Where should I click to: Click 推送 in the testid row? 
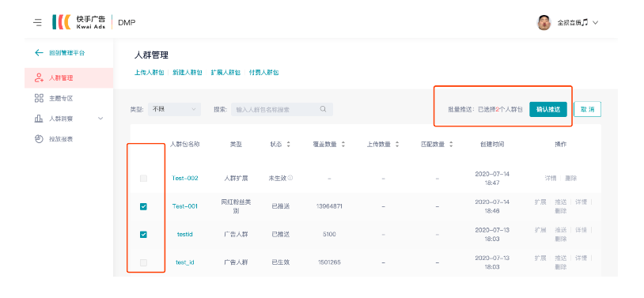pos(561,230)
